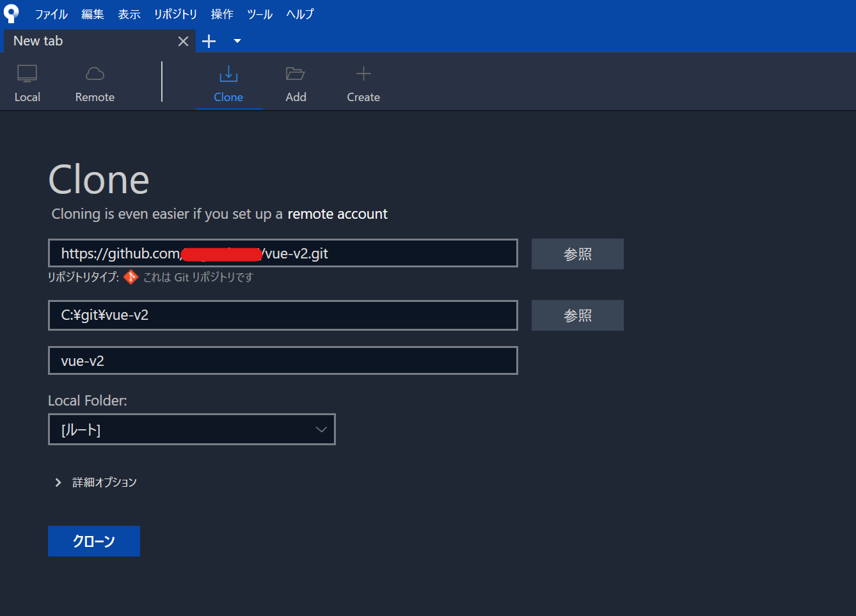Select the New tab tab
The image size is (856, 616).
point(99,41)
